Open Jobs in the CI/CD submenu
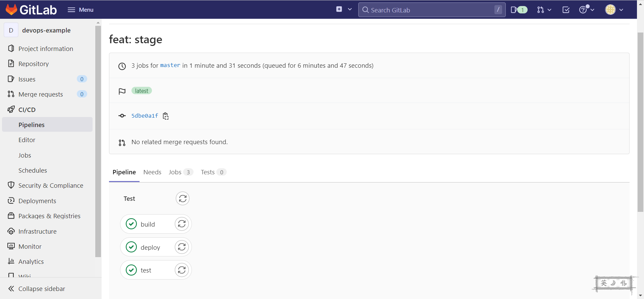Screen dimensions: 644x299 25,155
